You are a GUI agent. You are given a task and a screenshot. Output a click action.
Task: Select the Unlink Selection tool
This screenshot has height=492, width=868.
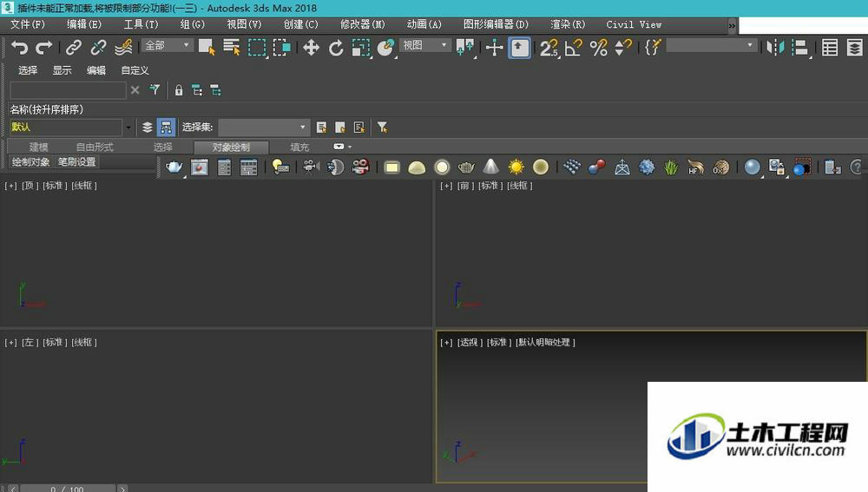pyautogui.click(x=98, y=48)
